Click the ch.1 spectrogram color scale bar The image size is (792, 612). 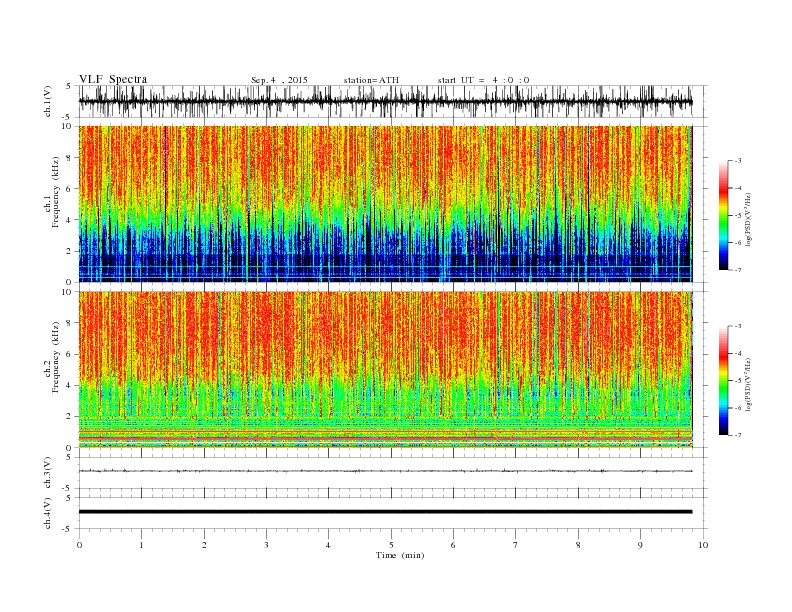pyautogui.click(x=723, y=215)
